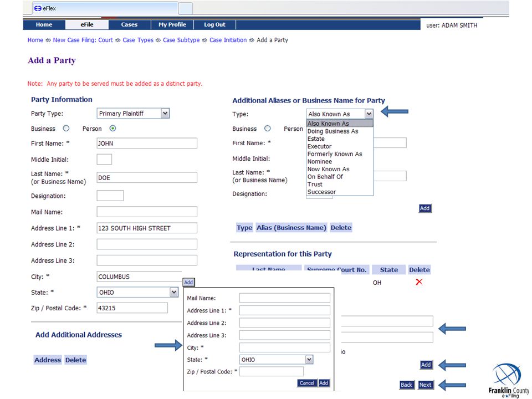Image resolution: width=532 pixels, height=399 pixels.
Task: Click the party Mail Name field
Action: (147, 212)
